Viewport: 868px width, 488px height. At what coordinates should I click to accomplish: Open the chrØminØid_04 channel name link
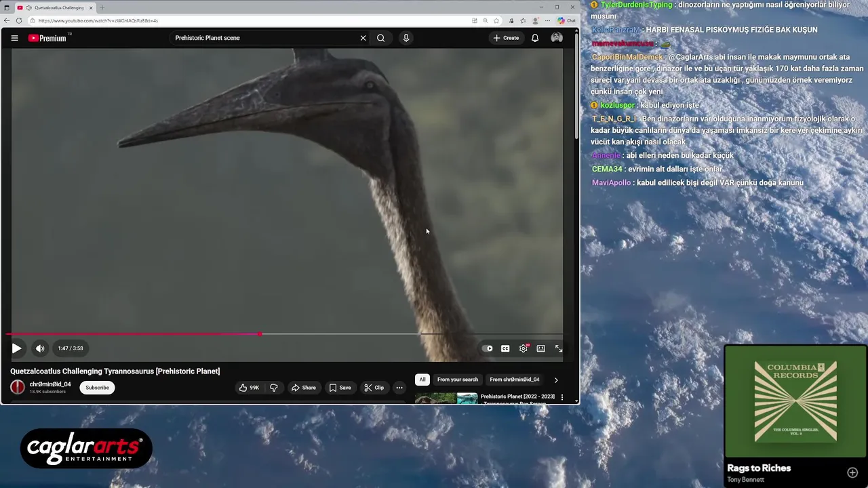coord(50,384)
